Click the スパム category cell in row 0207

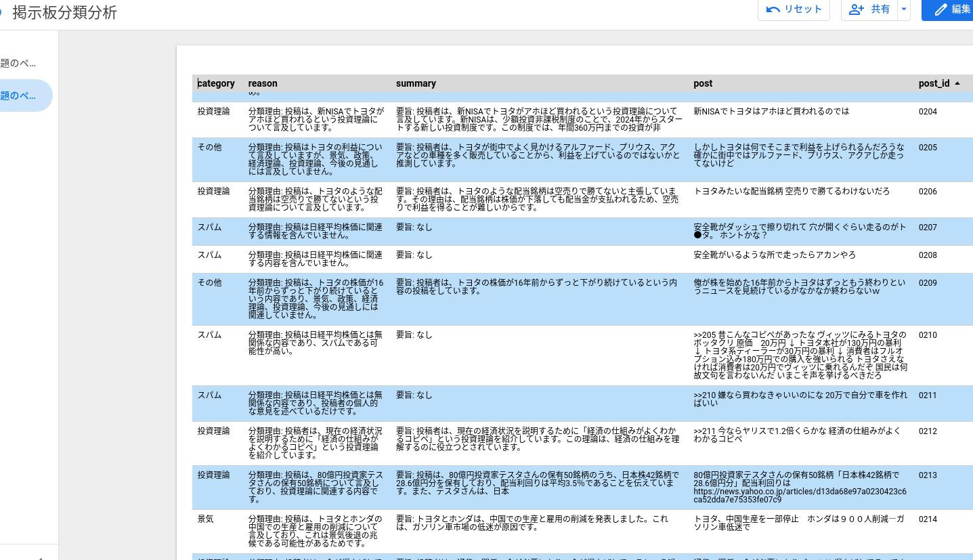209,227
